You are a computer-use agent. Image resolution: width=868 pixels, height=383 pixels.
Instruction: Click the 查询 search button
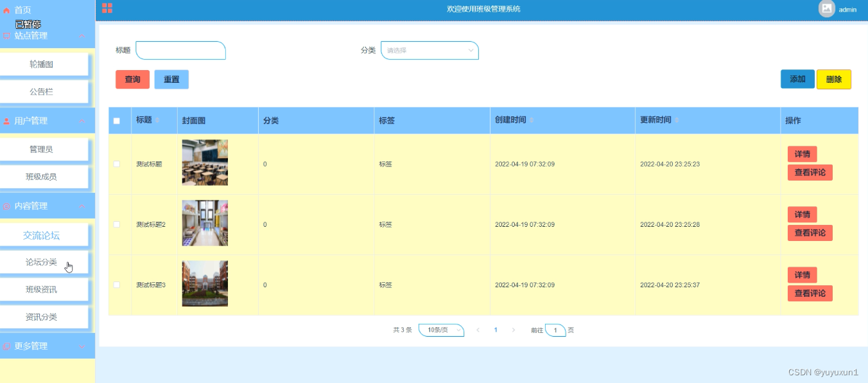(x=132, y=80)
